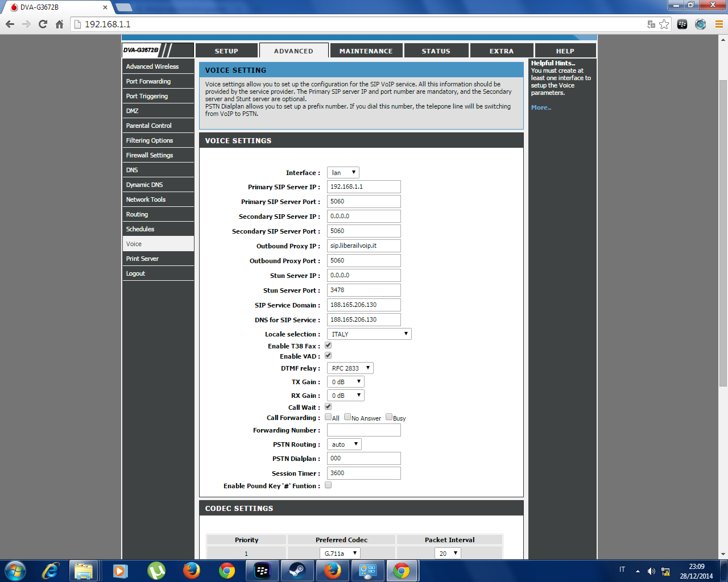The width and height of the screenshot is (728, 582).
Task: Open Steam from the taskbar
Action: tap(297, 570)
